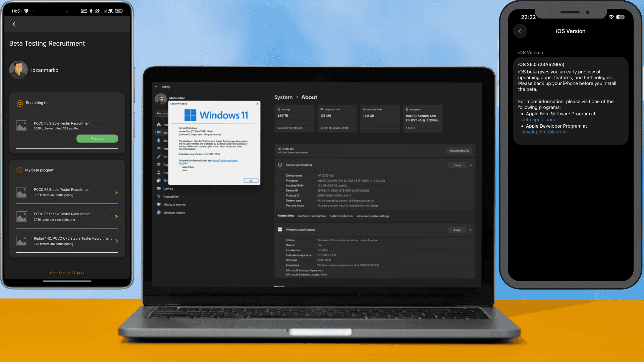
Task: Tap the back arrow on the Android phone
Action: coord(14,24)
